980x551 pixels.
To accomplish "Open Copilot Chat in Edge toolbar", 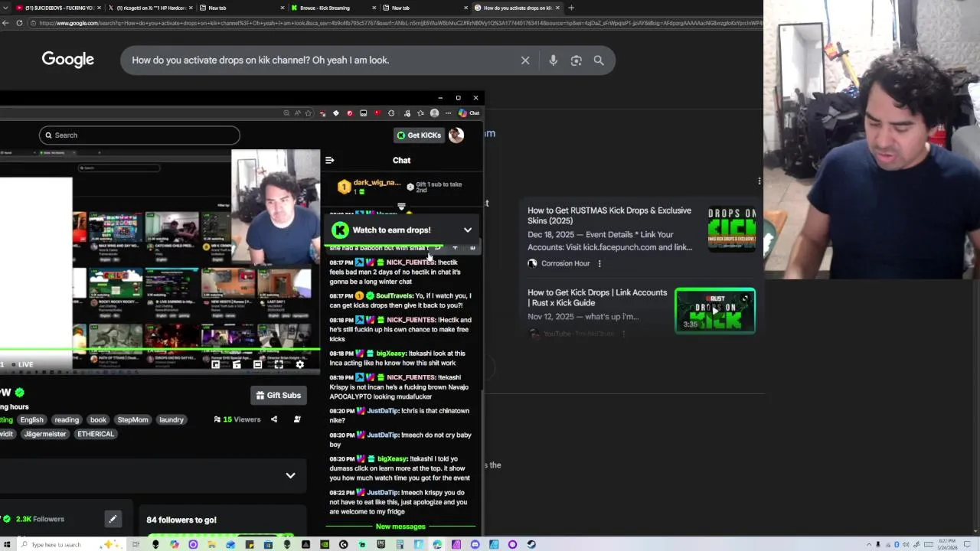I will [x=469, y=113].
